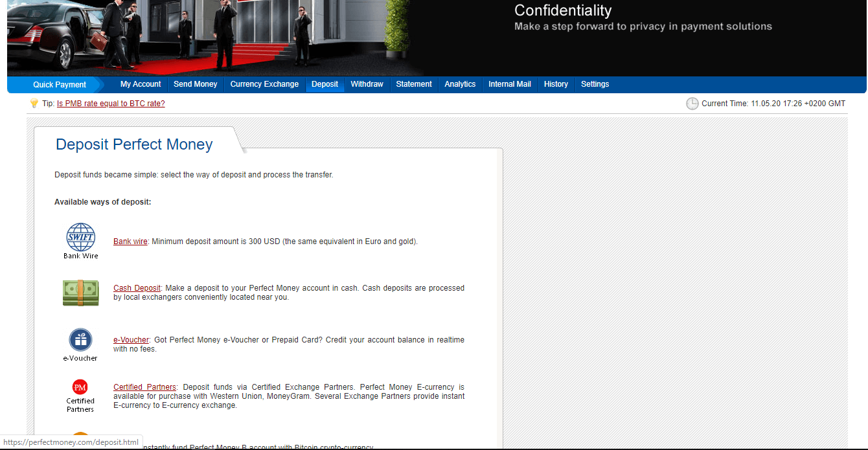The height and width of the screenshot is (450, 868).
Task: Open account Settings menu item
Action: [595, 84]
